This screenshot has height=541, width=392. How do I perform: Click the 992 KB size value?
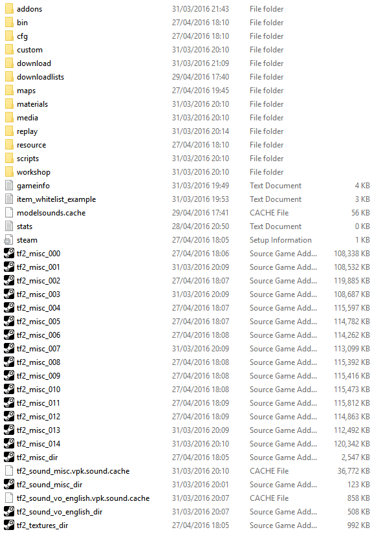(358, 525)
